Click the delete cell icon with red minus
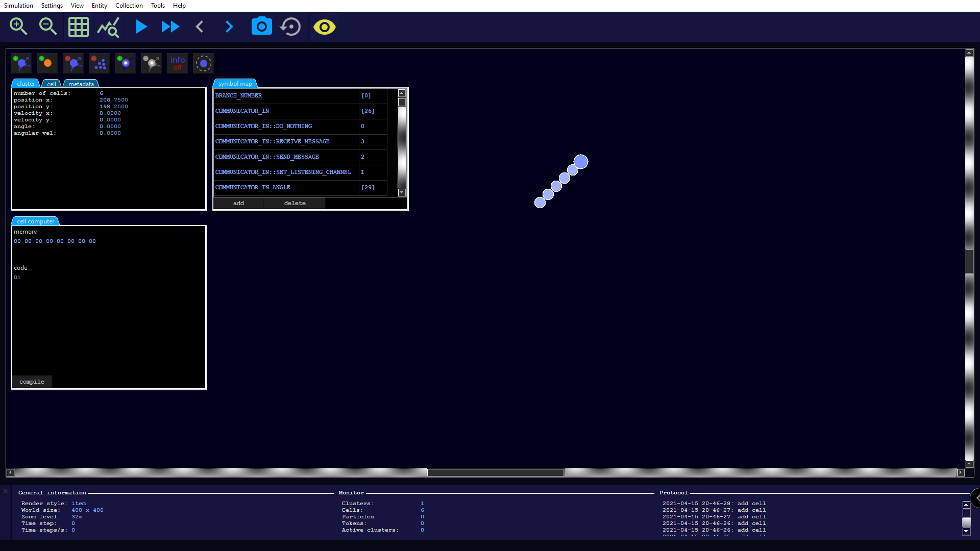This screenshot has width=980, height=551. click(x=73, y=63)
